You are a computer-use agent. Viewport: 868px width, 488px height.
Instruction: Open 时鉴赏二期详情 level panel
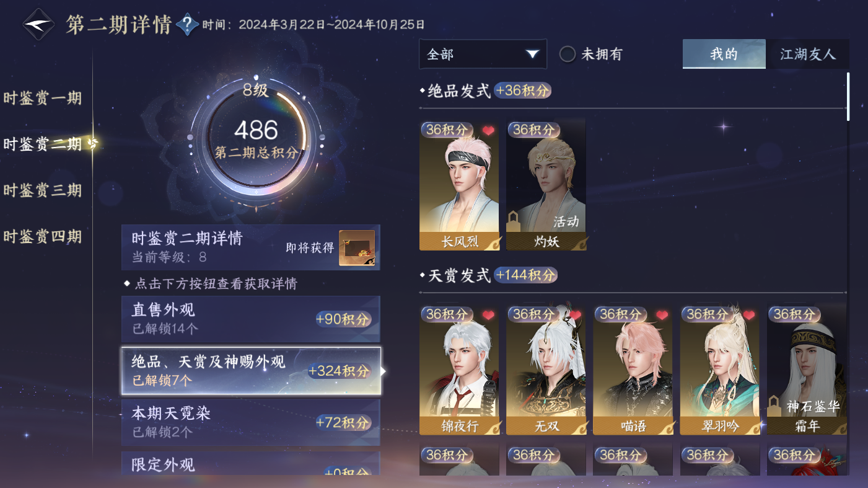(251, 247)
